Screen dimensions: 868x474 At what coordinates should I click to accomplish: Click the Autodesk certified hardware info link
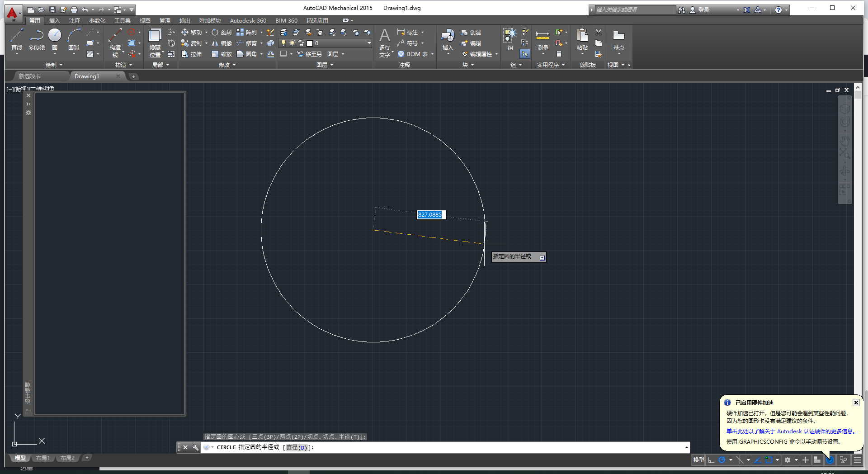[x=792, y=431]
